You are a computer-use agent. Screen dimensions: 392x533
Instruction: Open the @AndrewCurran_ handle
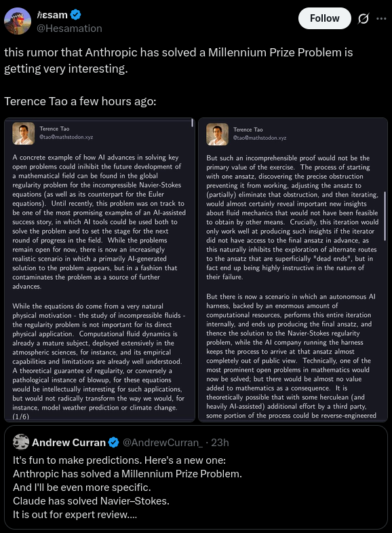click(162, 442)
